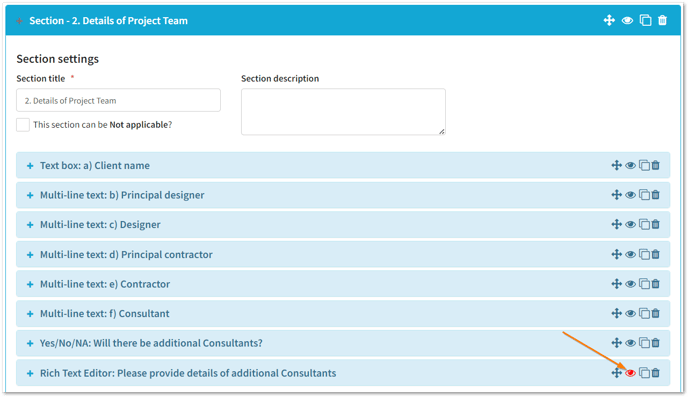Screen dimensions: 688x397
Task: Copy the additional Consultants Yes/No/NA field
Action: (644, 343)
